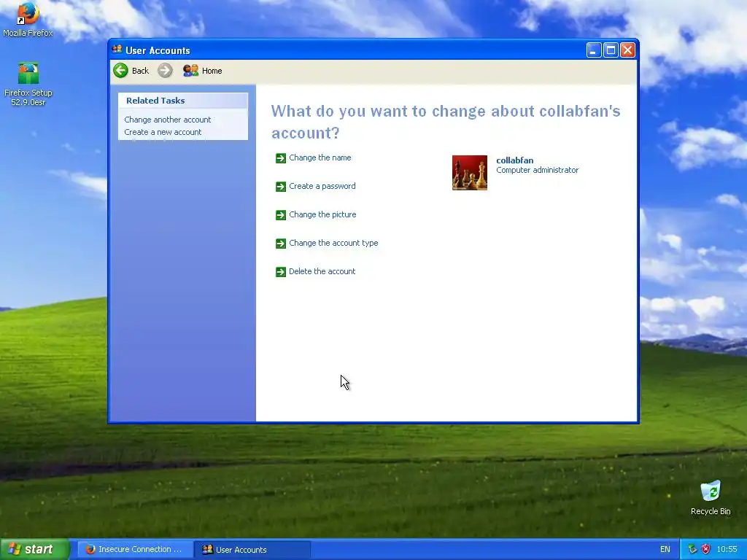Click the green arrow beside Change the picture
The width and height of the screenshot is (747, 560).
point(281,215)
